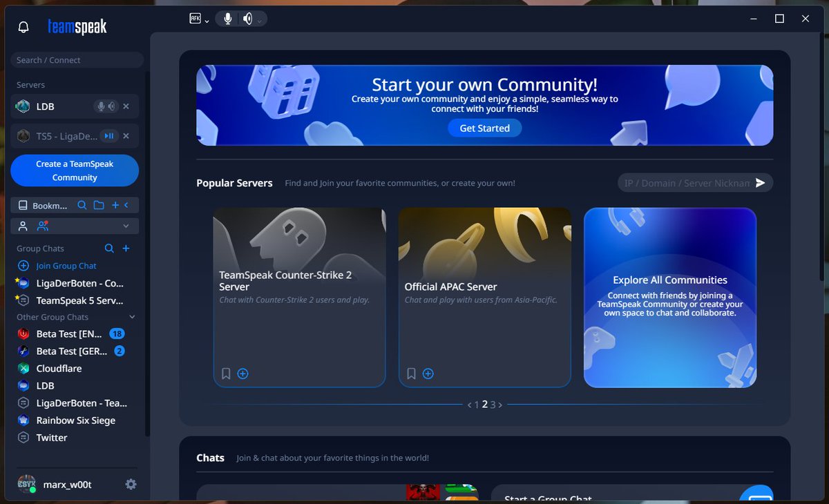This screenshot has width=829, height=504.
Task: Toggle AFK status icon
Action: coord(195,19)
